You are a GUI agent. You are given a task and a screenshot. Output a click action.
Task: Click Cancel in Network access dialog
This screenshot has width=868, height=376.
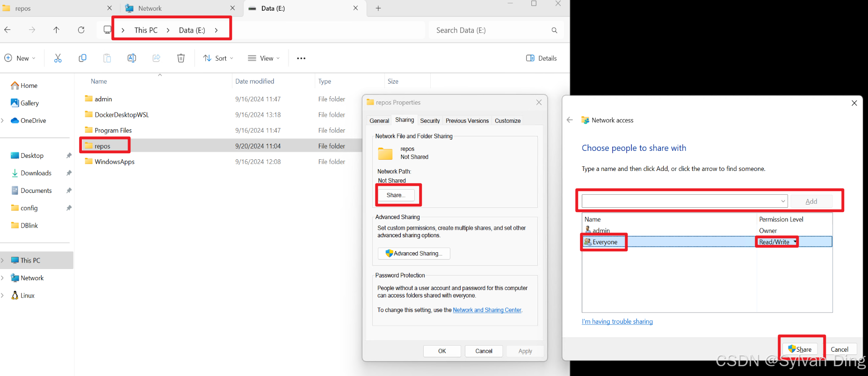(x=839, y=349)
